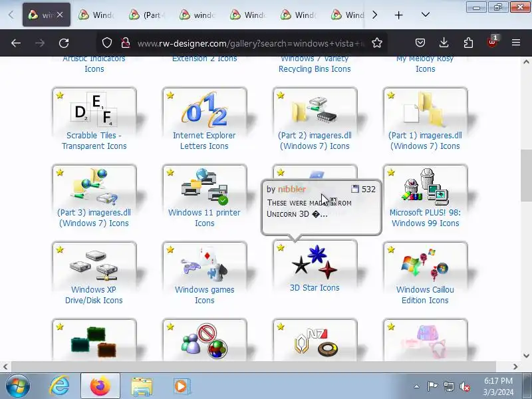Switch to the fifth browser tab
Screen dimensions: 532x399
coord(249,15)
